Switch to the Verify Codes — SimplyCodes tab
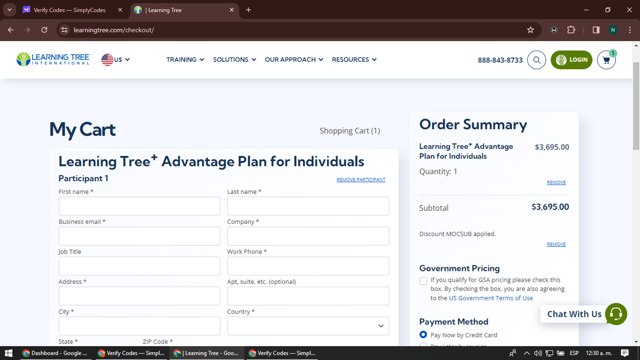The height and width of the screenshot is (360, 640). (69, 10)
